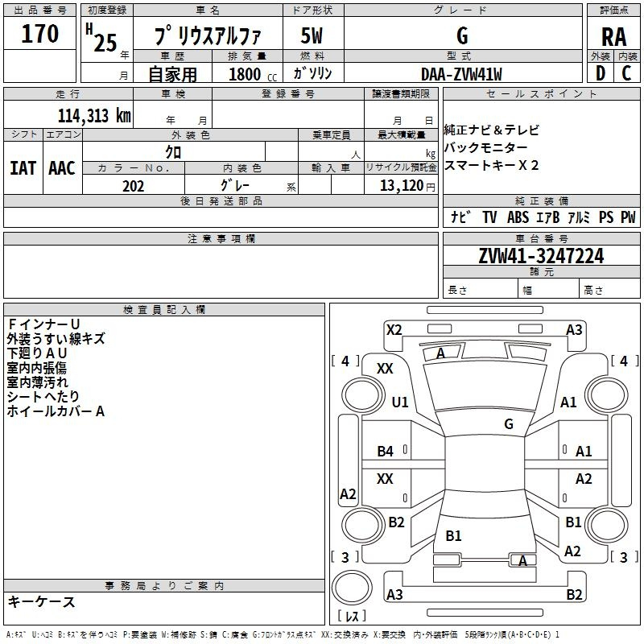Click the G mark in the car diagram center
This screenshot has width=644, height=644.
click(509, 423)
